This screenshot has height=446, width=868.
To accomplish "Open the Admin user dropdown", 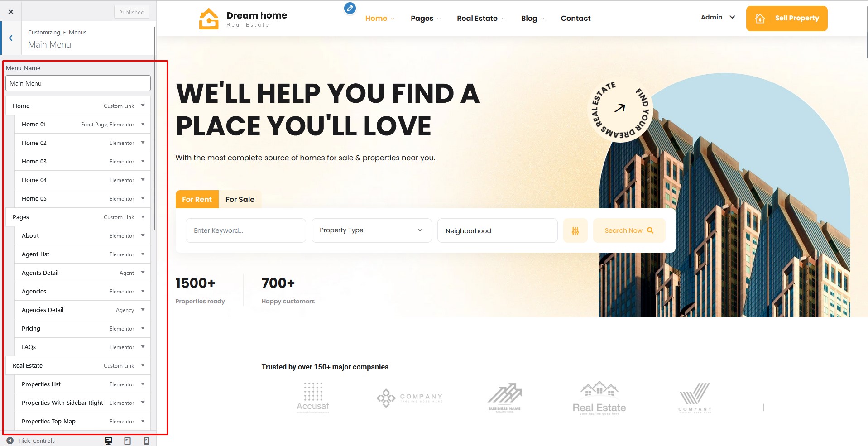I will pos(718,17).
